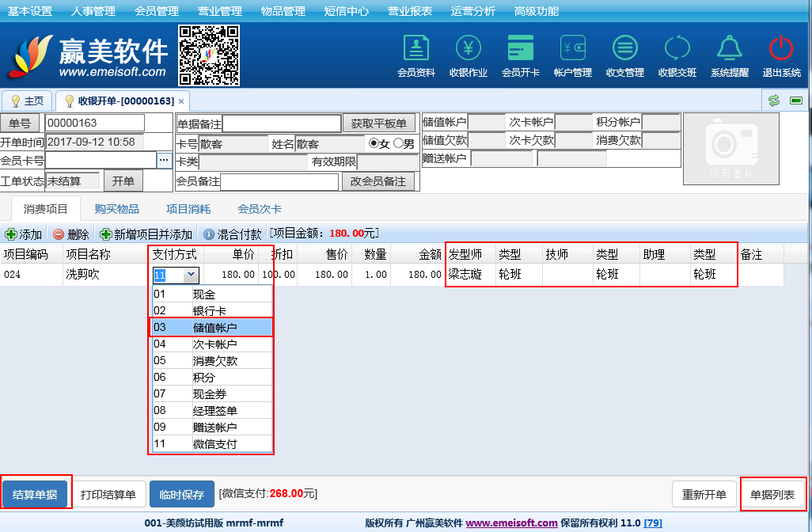Click the 系统提醒 bell icon
This screenshot has width=812, height=532.
(729, 54)
